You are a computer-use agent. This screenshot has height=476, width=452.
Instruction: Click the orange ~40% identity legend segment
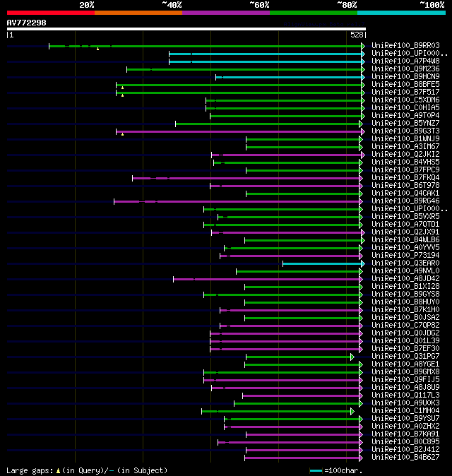138,13
